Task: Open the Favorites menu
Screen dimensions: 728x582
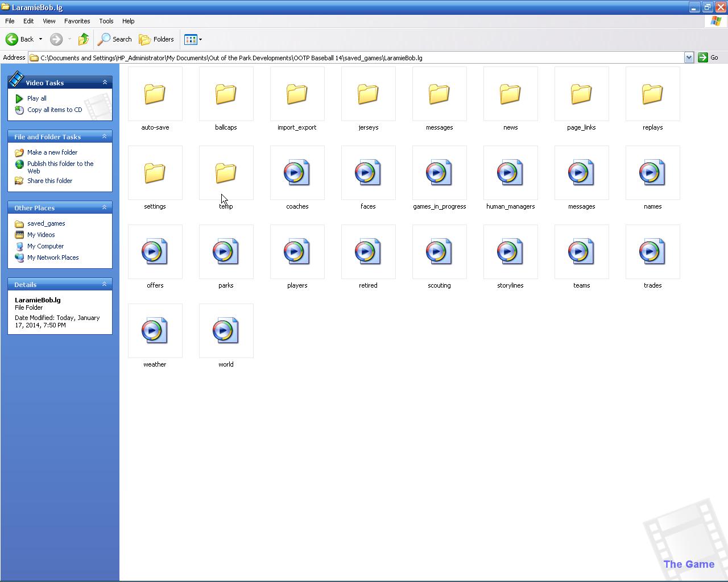Action: pos(77,21)
